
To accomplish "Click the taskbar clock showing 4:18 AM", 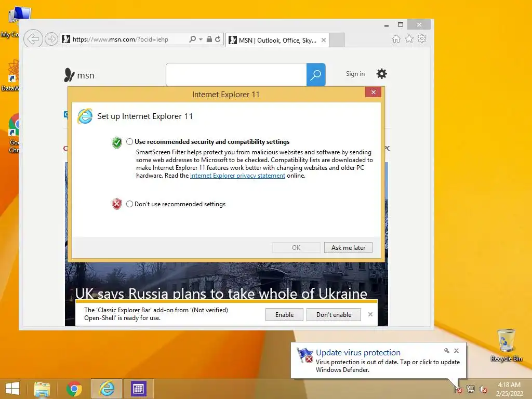I will pyautogui.click(x=509, y=389).
